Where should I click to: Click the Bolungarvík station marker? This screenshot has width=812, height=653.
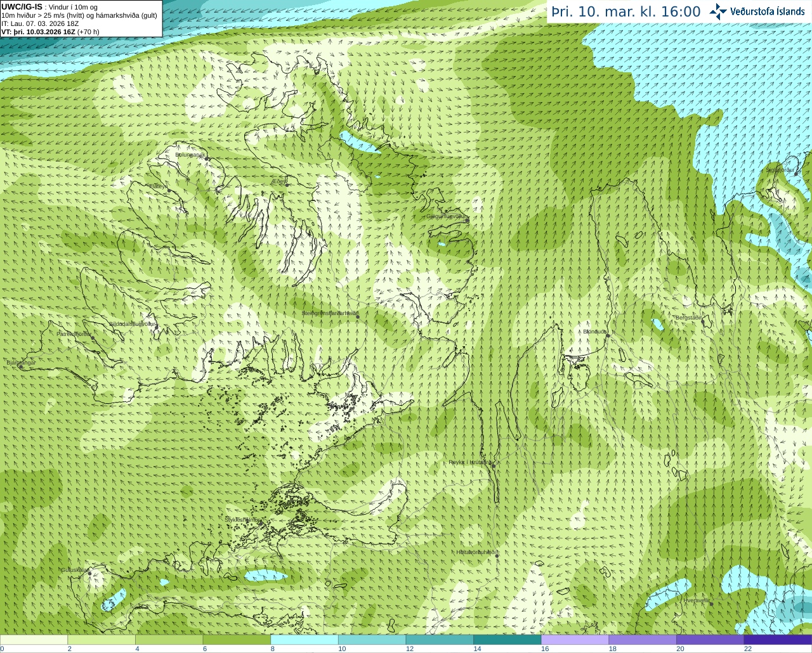[207, 159]
